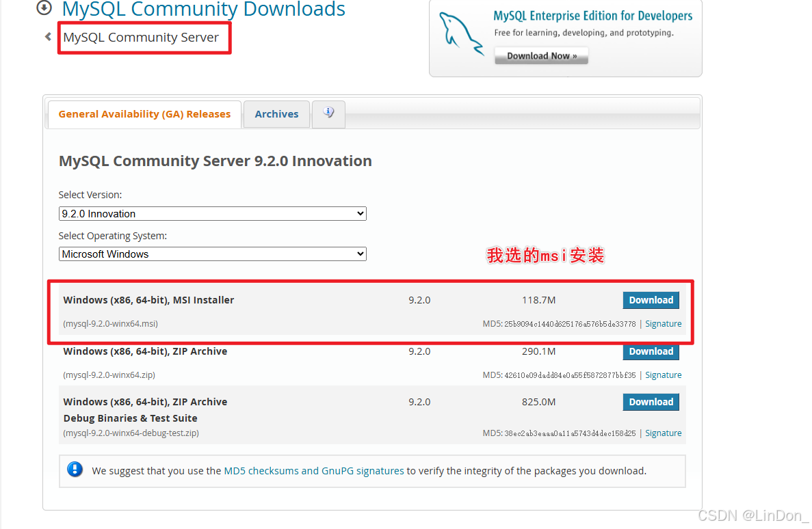
Task: Download the 290.1M ZIP Archive
Action: [x=651, y=351]
